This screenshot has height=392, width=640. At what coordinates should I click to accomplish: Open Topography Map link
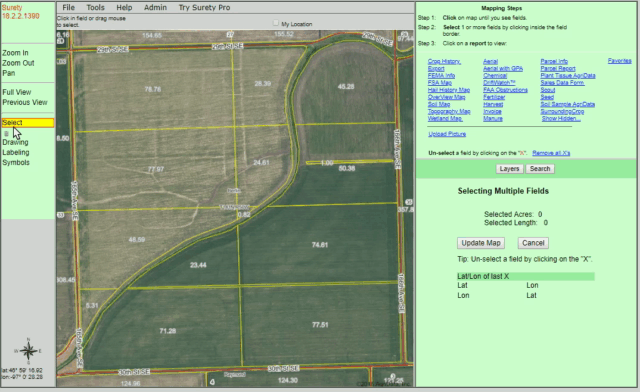click(449, 111)
